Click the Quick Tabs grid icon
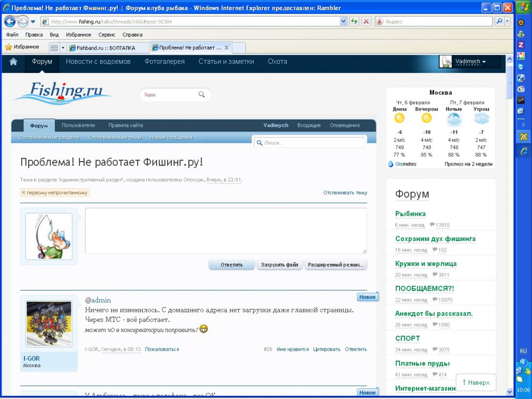 (x=54, y=47)
